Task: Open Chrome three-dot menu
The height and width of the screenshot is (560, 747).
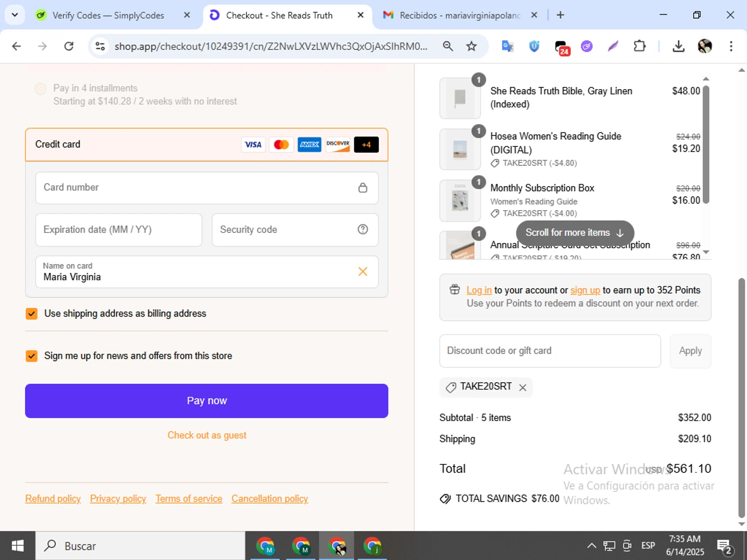Action: pyautogui.click(x=731, y=46)
